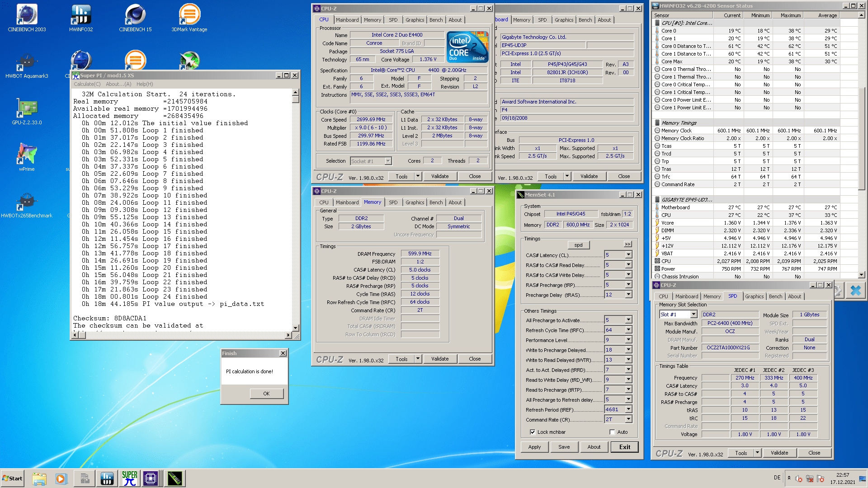Open the Tools dropdown arrow in CPU-Z SPD window

(757, 453)
